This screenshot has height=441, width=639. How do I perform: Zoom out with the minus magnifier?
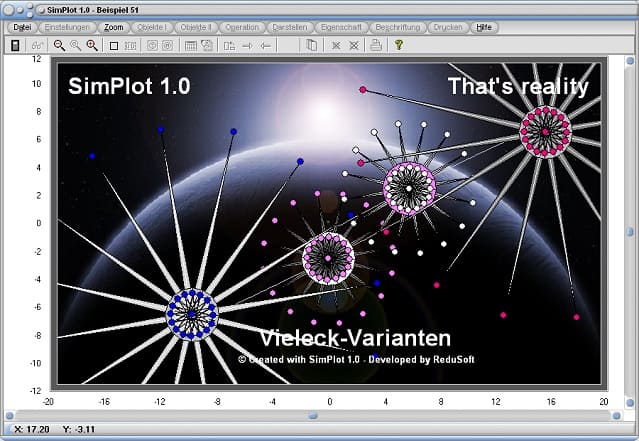59,45
